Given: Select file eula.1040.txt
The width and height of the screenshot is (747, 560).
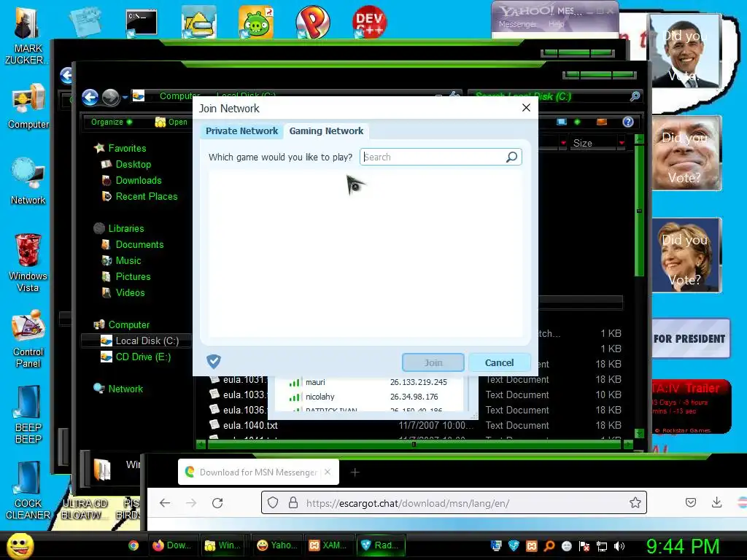Looking at the screenshot, I should 250,425.
